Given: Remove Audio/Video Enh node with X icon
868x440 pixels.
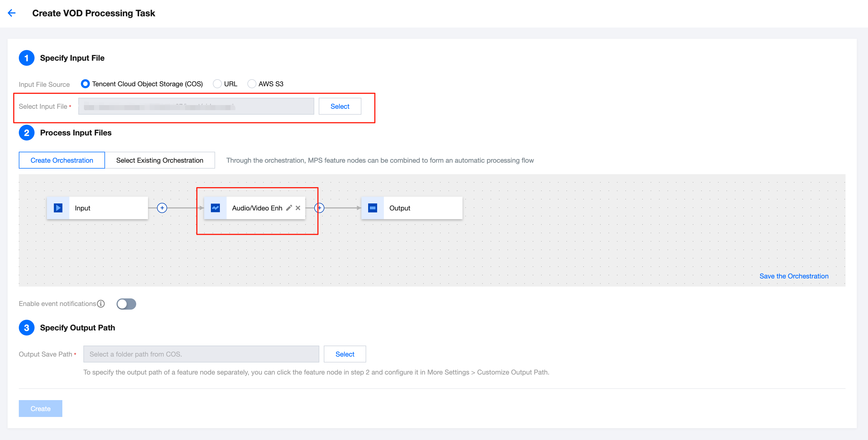Looking at the screenshot, I should [x=298, y=208].
